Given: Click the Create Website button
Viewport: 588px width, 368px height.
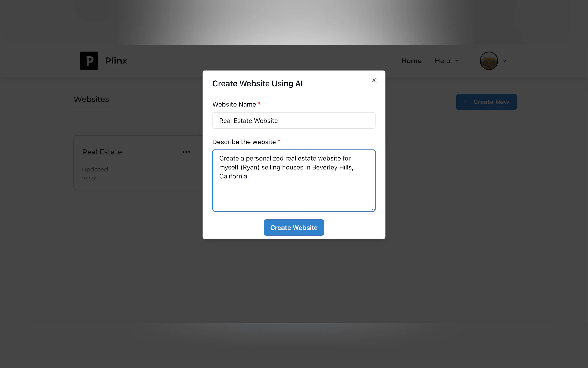Looking at the screenshot, I should point(294,228).
